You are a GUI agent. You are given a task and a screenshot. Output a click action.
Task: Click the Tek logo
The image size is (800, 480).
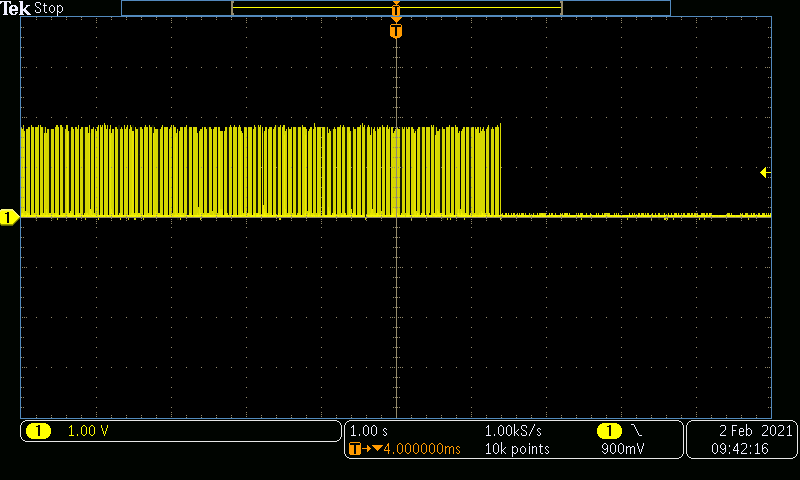[15, 8]
